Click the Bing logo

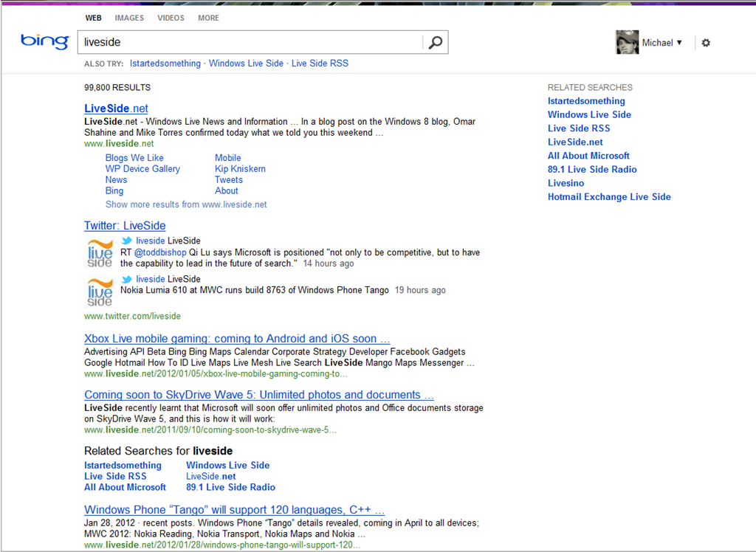point(45,41)
